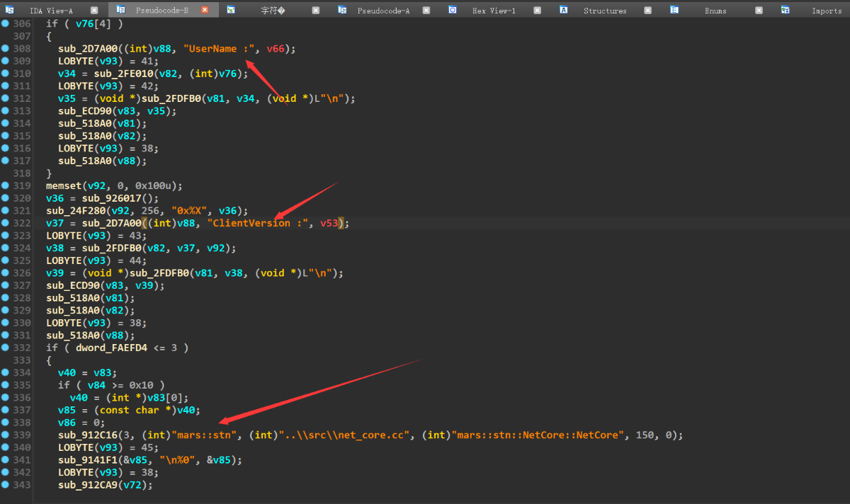Viewport: 850px width, 504px height.
Task: Open the Hex View-1 tab
Action: [x=494, y=11]
